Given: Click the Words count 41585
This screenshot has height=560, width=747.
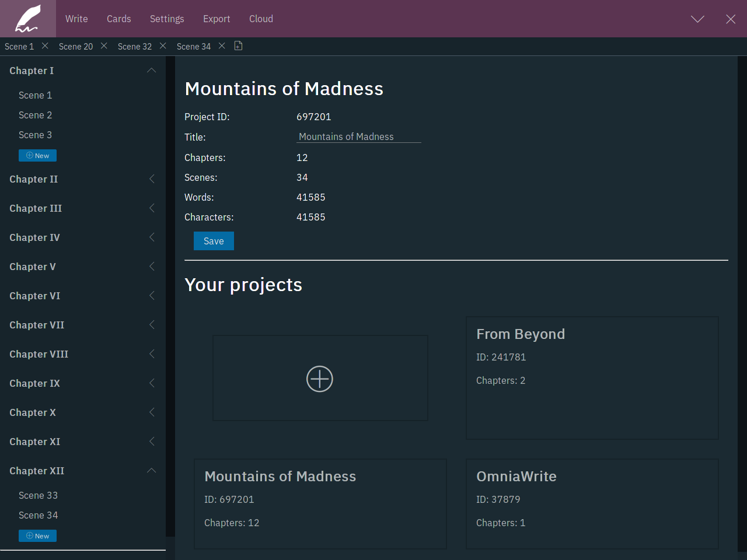Looking at the screenshot, I should [311, 197].
